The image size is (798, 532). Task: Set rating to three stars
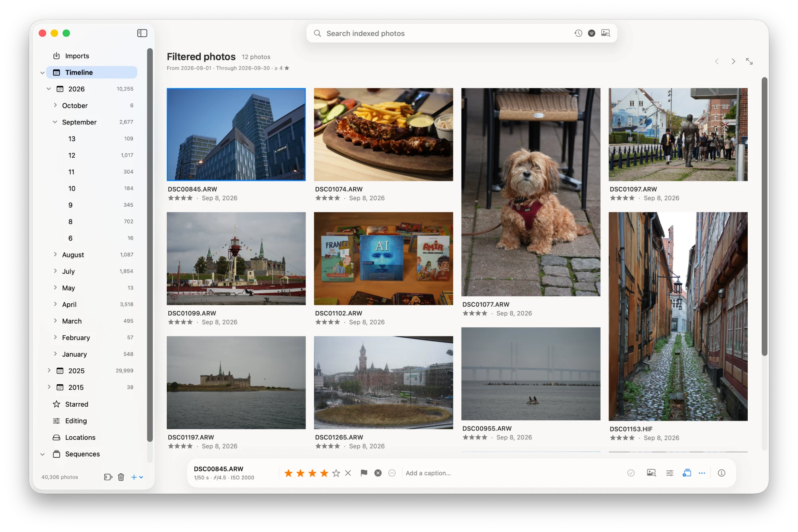point(312,473)
